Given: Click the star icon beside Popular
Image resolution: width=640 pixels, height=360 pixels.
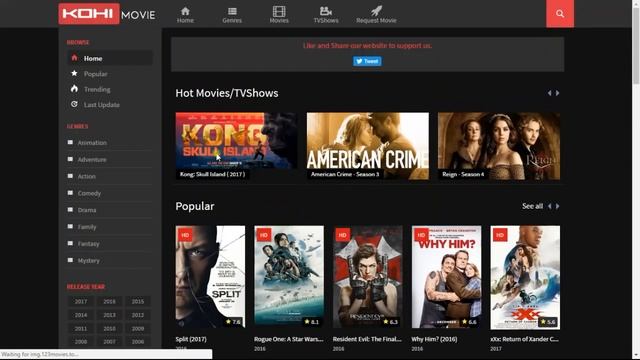Looking at the screenshot, I should 74,73.
